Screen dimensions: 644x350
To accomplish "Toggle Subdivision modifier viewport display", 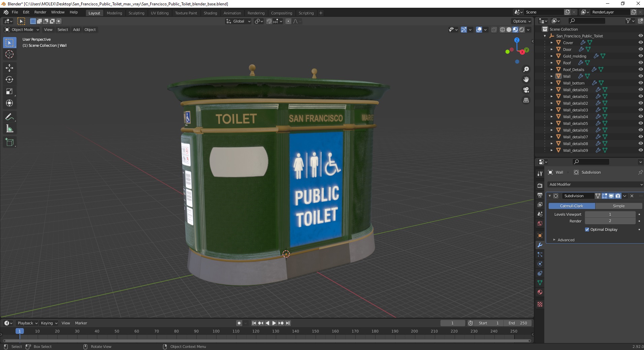I will click(611, 196).
